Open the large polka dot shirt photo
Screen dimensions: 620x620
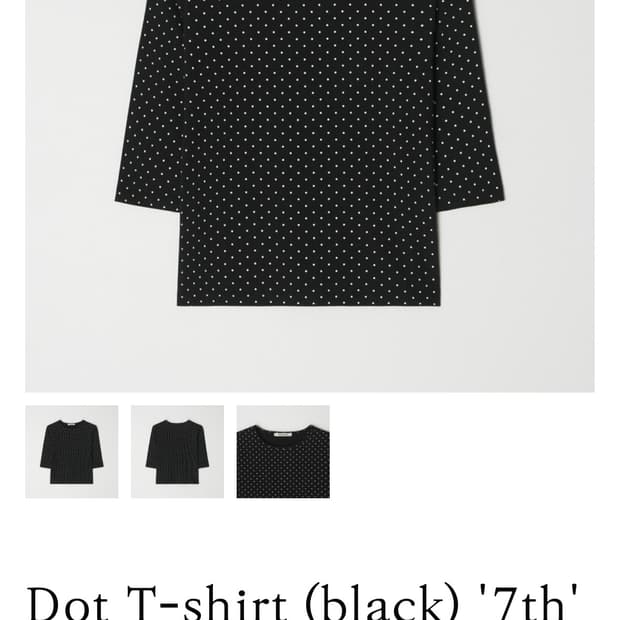pos(310,196)
